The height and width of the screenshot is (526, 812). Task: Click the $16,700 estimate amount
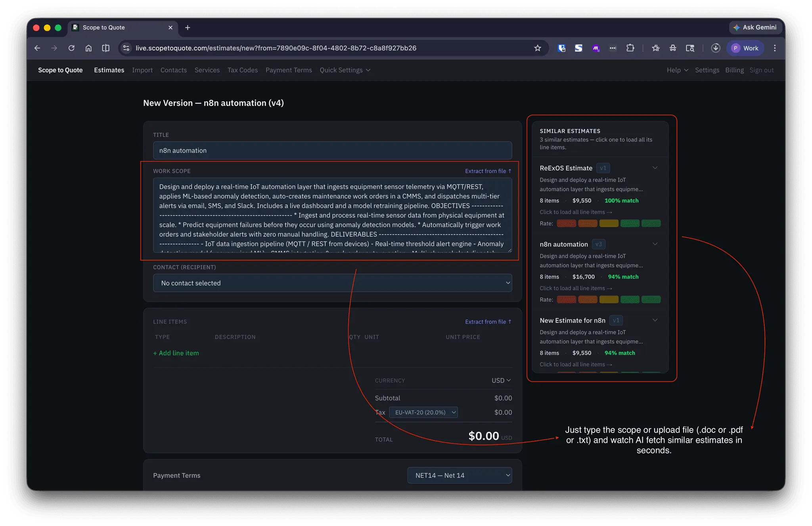click(584, 277)
